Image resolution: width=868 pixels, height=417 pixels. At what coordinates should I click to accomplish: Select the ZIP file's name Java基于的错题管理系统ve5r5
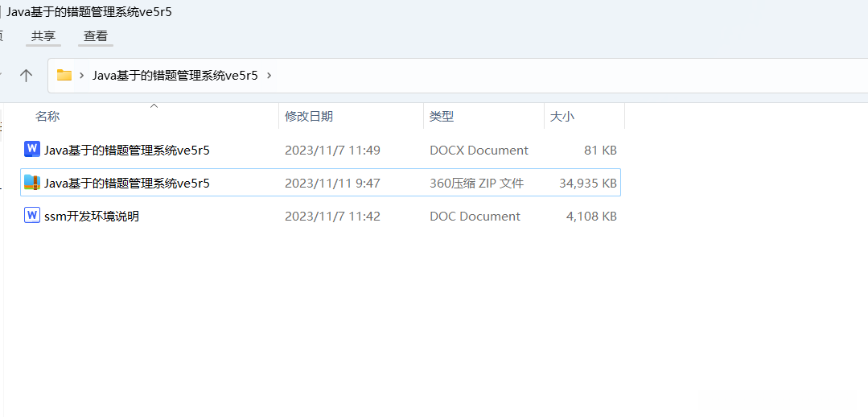point(127,184)
